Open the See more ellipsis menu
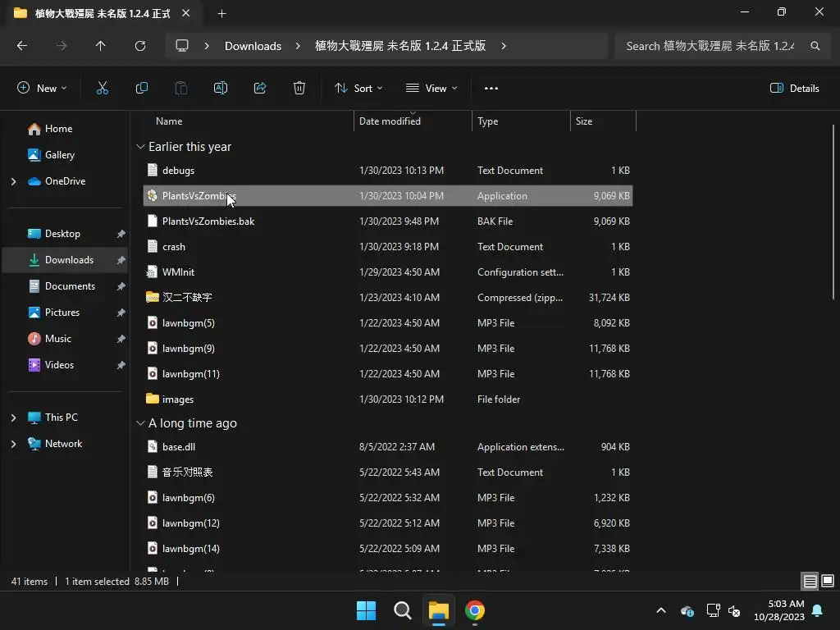Viewport: 840px width, 630px height. pyautogui.click(x=491, y=89)
